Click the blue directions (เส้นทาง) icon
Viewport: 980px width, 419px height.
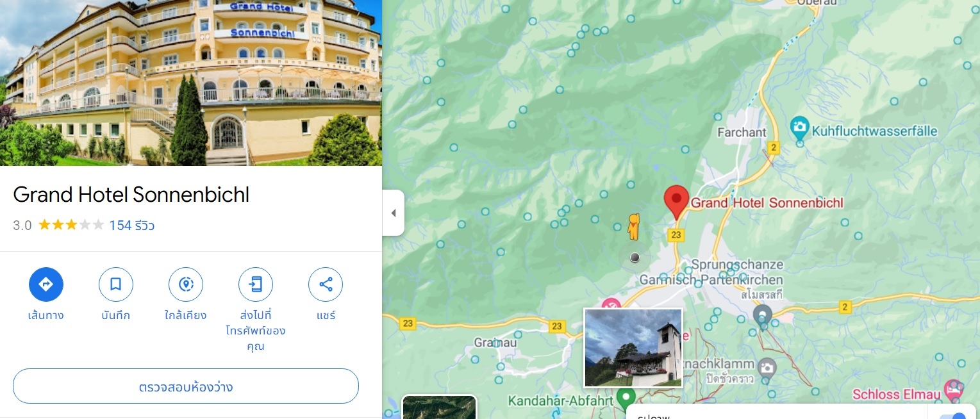click(46, 284)
